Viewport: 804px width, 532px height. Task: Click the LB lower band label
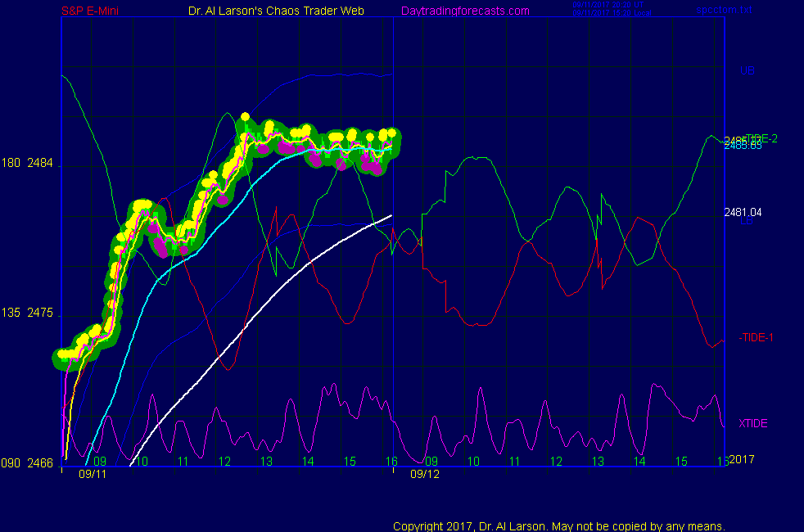[747, 221]
